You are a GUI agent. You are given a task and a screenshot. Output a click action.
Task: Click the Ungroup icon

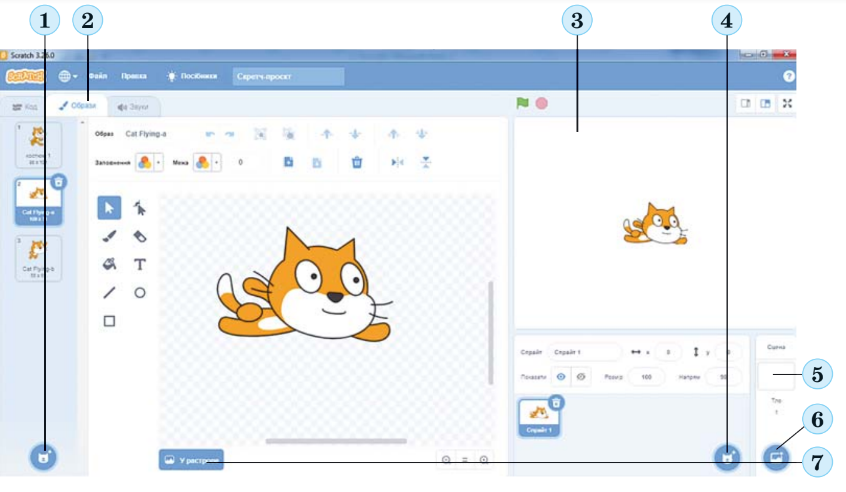click(x=289, y=134)
